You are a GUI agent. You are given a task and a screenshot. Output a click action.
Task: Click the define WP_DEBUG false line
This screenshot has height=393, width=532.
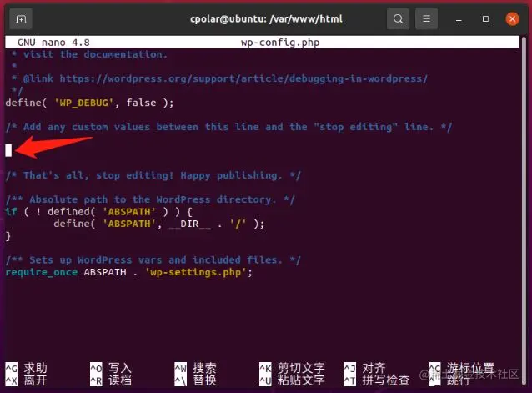[89, 103]
